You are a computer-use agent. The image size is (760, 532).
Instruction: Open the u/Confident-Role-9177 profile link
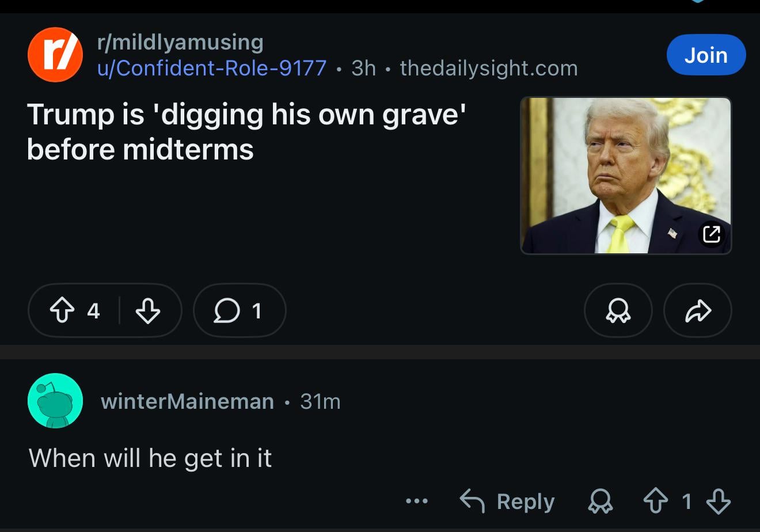[212, 68]
